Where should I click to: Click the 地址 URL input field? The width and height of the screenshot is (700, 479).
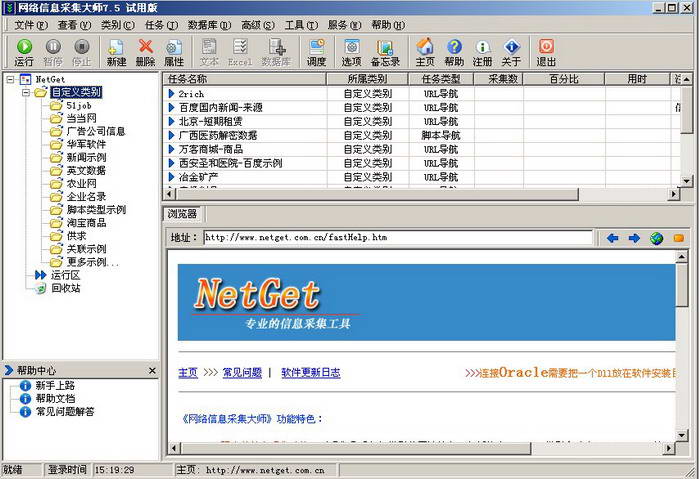(x=398, y=237)
